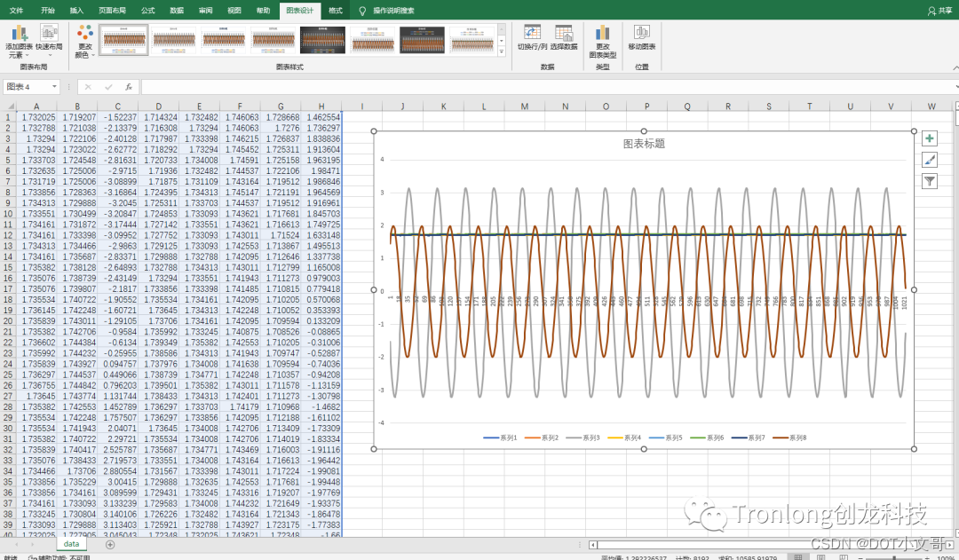
Task: Click the 共享 (Share) button
Action: click(x=939, y=10)
